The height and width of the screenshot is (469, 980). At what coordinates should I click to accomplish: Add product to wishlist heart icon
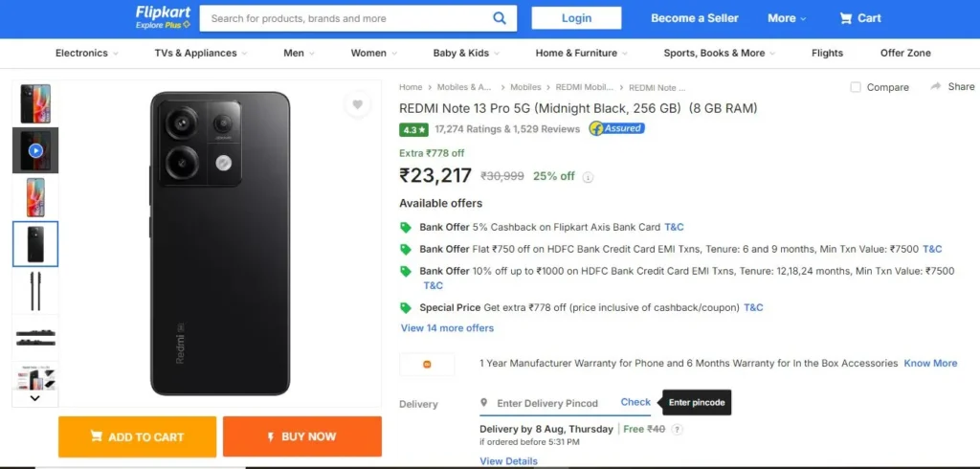[x=358, y=104]
